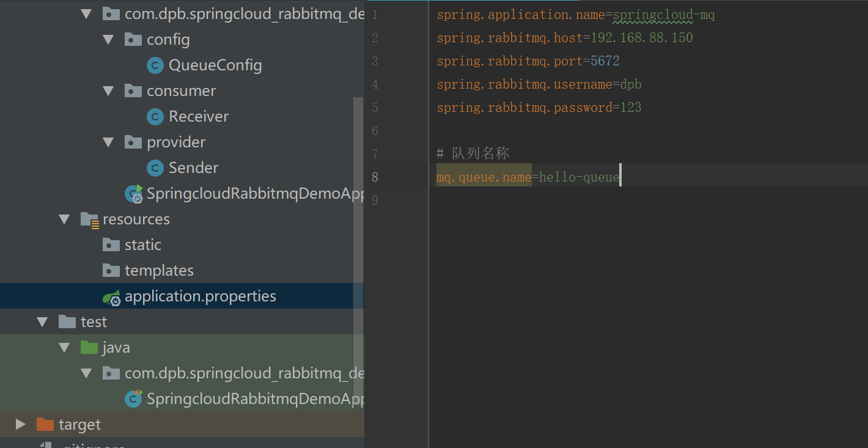This screenshot has width=868, height=448.
Task: Click line number 1 in the gutter
Action: click(x=375, y=15)
